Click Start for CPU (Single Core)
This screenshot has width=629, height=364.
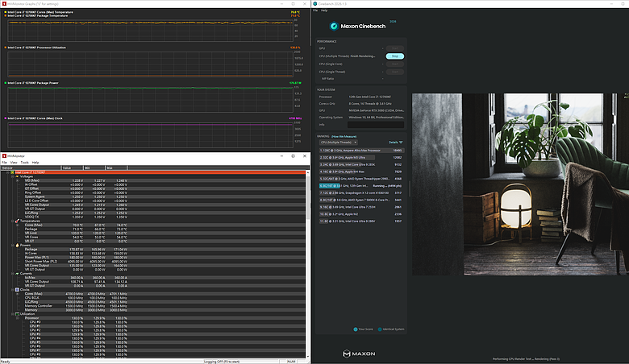coord(394,64)
